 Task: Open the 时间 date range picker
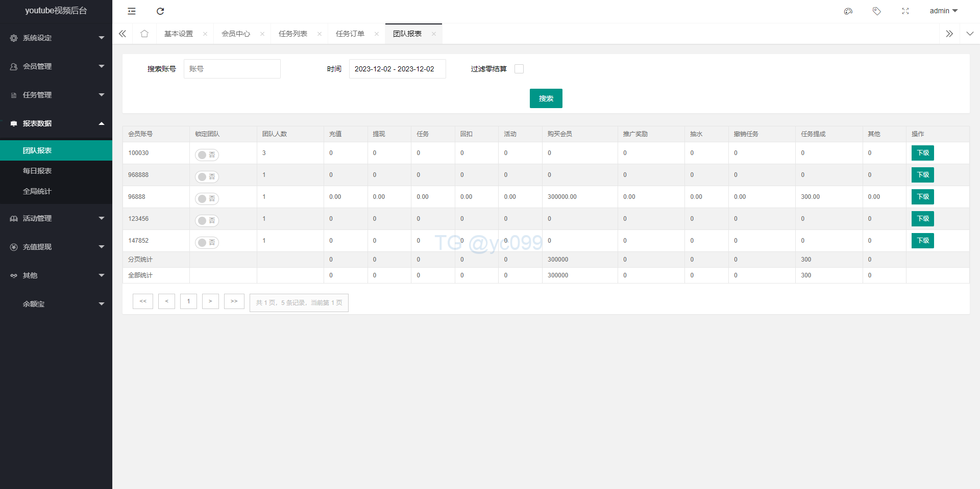(397, 69)
